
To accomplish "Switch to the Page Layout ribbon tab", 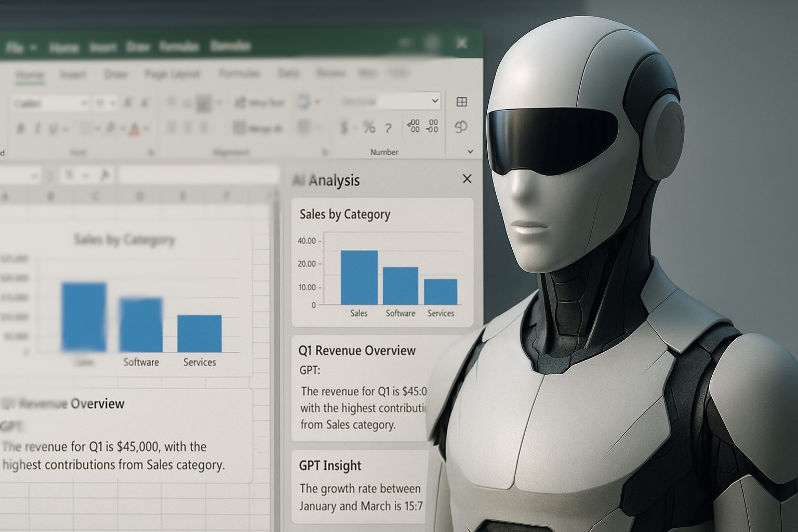I will click(x=172, y=74).
